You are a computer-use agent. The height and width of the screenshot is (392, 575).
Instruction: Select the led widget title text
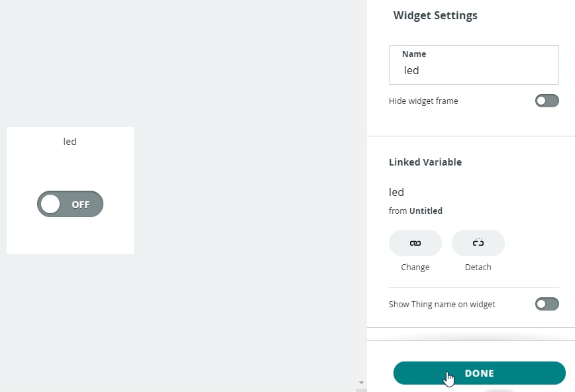pyautogui.click(x=70, y=142)
